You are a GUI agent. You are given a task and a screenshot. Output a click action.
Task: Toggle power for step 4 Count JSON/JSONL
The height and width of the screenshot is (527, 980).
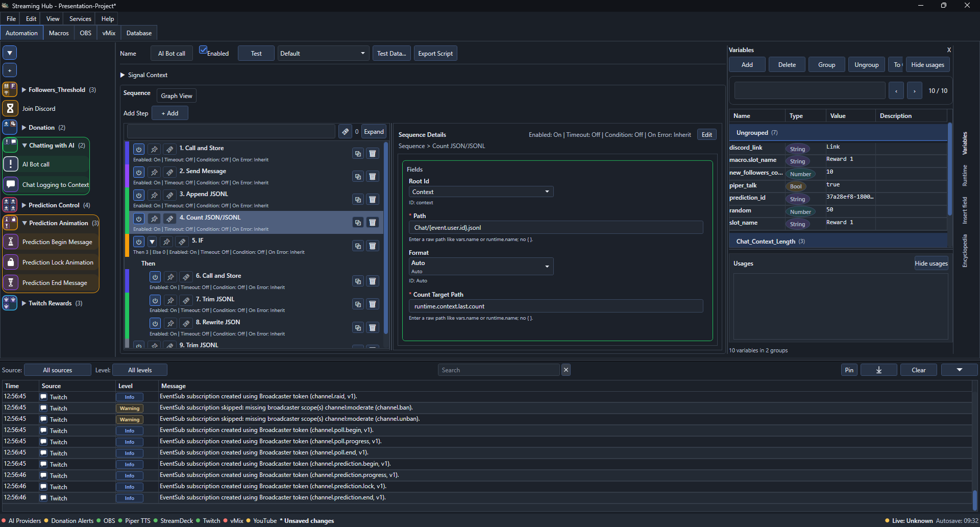point(139,219)
